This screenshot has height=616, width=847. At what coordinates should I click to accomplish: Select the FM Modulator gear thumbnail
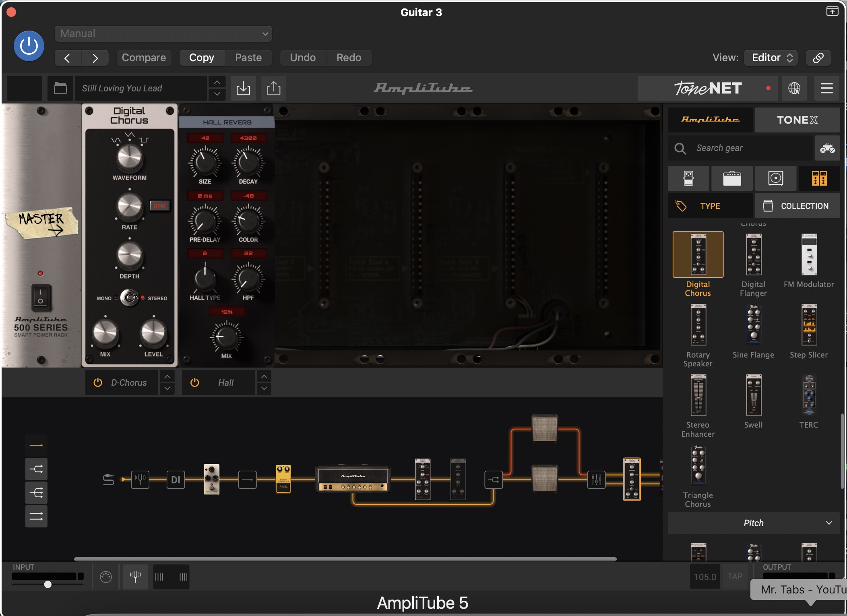[x=809, y=254]
